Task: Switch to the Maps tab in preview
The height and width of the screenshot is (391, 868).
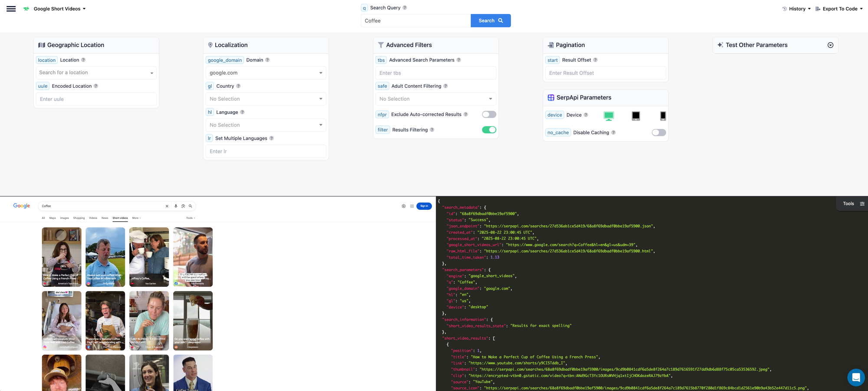Action: point(53,218)
